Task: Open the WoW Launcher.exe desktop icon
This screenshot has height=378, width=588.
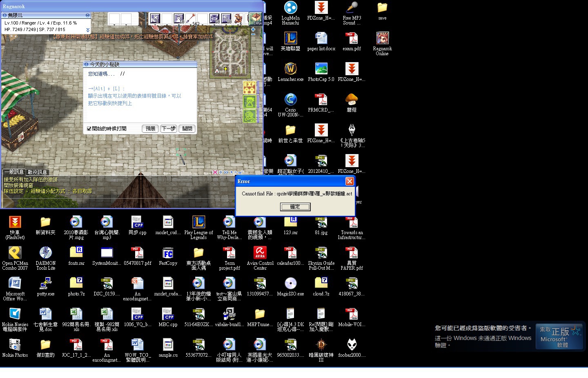Action: coord(290,72)
